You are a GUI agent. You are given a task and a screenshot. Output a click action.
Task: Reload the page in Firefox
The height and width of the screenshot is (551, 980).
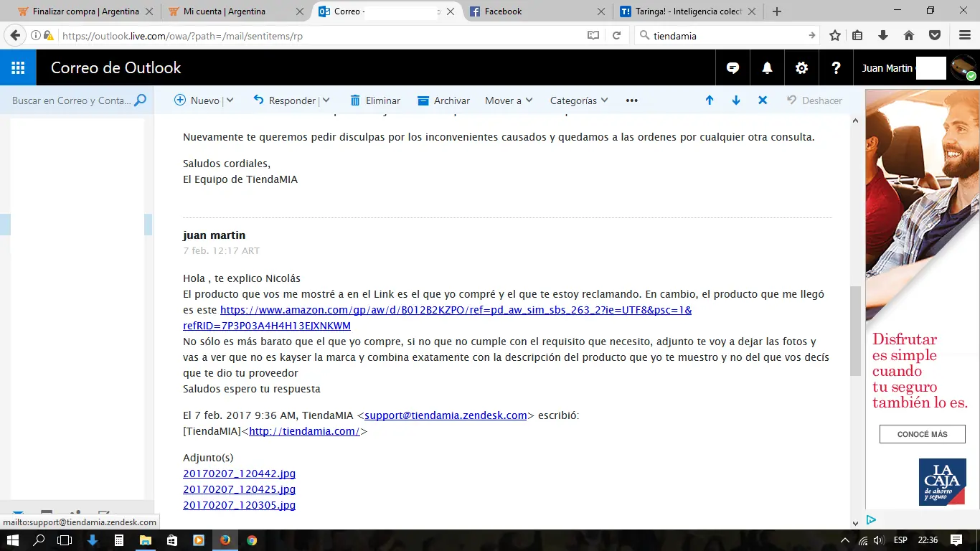tap(616, 35)
